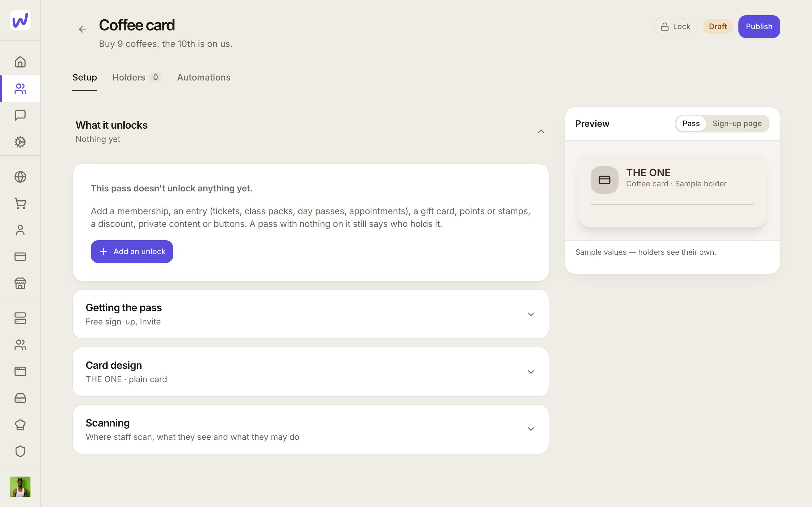The height and width of the screenshot is (507, 812).
Task: Expand the Card design section
Action: 311,372
